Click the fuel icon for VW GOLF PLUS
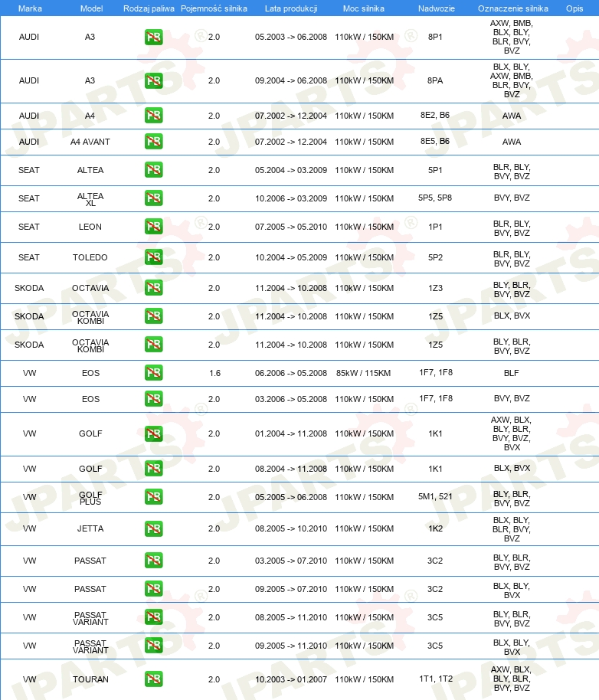599x700 pixels. coord(153,497)
